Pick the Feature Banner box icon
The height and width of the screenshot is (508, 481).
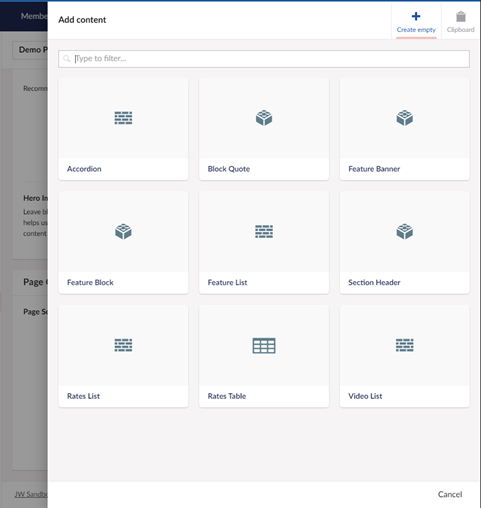405,118
